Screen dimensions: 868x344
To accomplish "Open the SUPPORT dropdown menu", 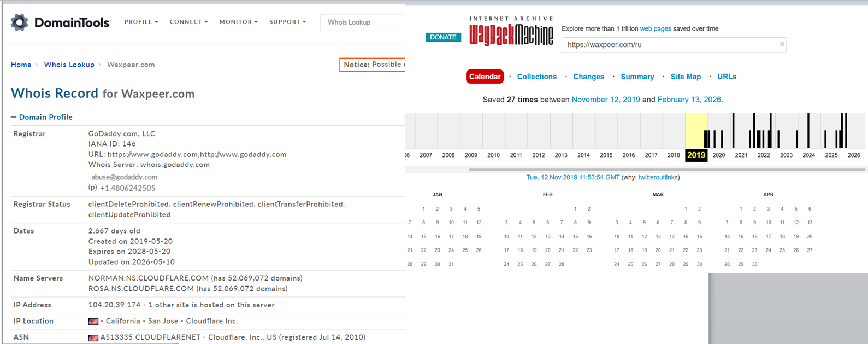I will click(x=287, y=22).
